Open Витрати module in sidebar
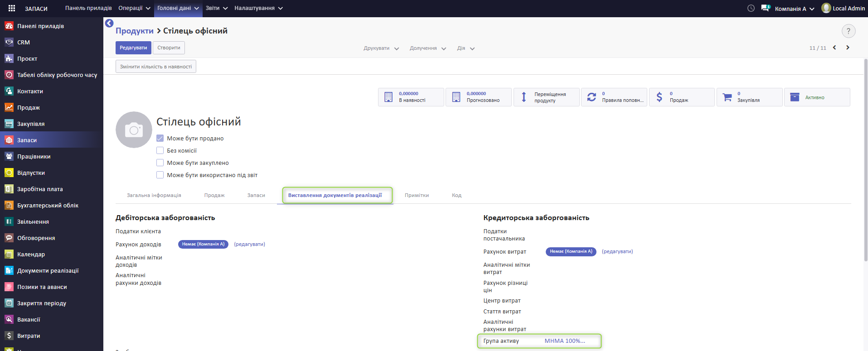This screenshot has height=351, width=868. coord(52,336)
